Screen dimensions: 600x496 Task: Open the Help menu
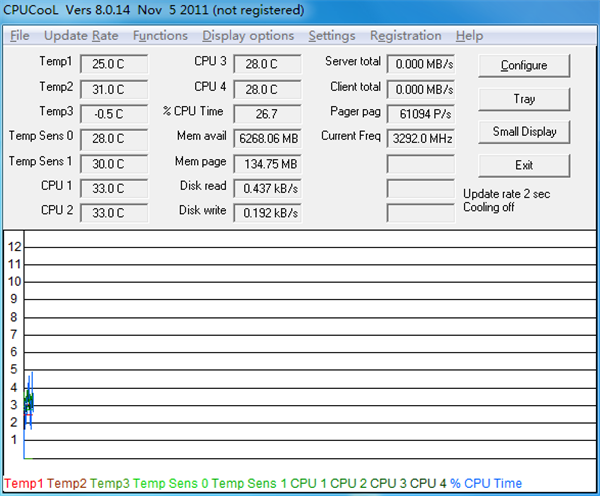[469, 36]
